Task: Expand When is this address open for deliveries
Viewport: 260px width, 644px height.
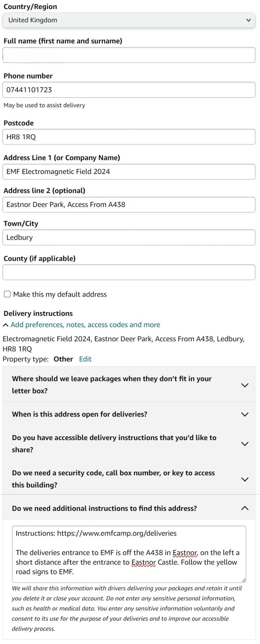Action: (x=245, y=414)
